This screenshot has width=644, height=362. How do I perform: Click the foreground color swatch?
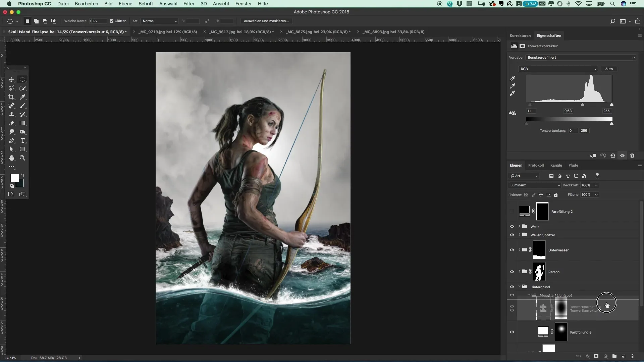(14, 177)
